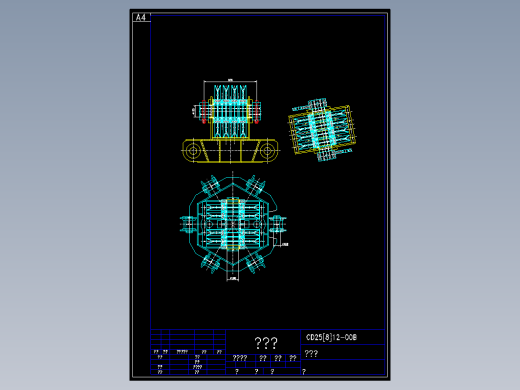
Task: Click the large ??? title in title block
Action: click(266, 343)
